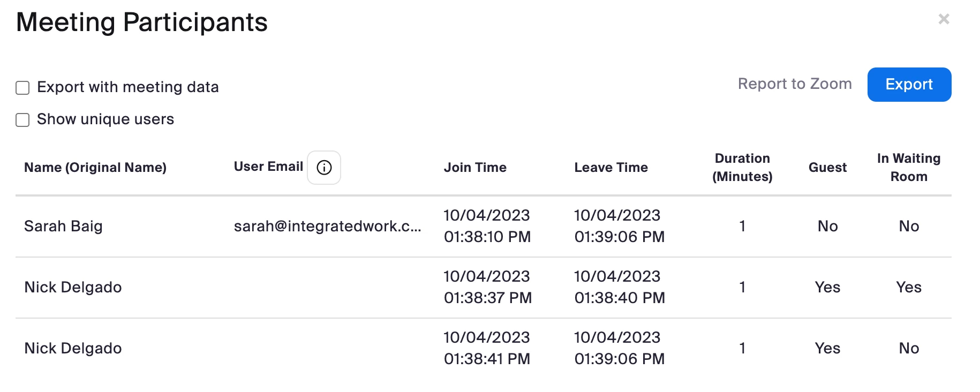Select Sarah Baig participant name
The image size is (980, 392).
coord(63,226)
